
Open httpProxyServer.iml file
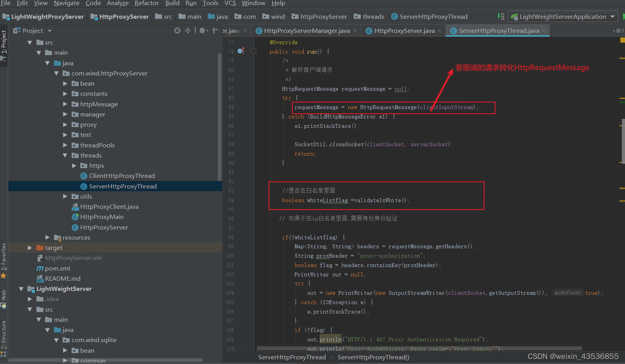click(73, 258)
